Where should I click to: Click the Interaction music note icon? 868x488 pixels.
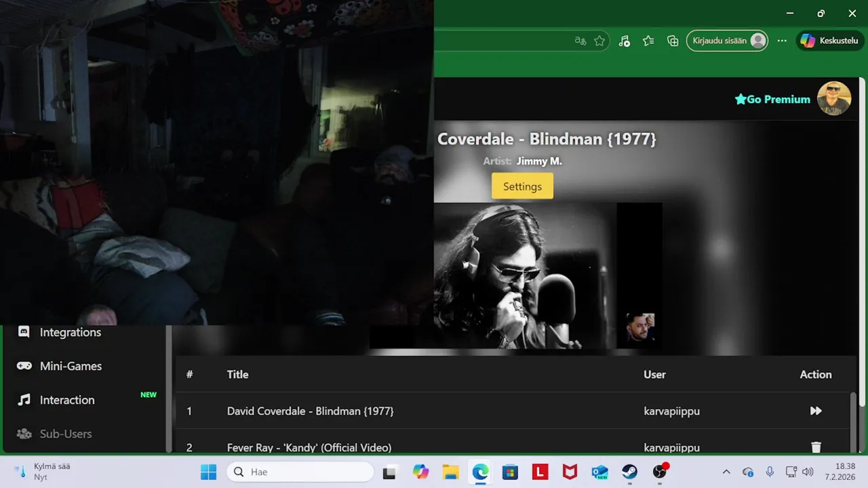click(24, 400)
